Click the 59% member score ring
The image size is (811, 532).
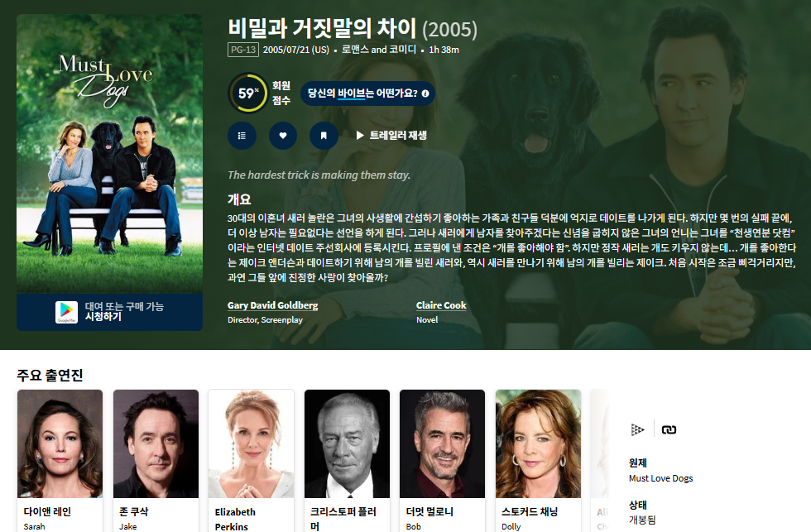point(248,93)
